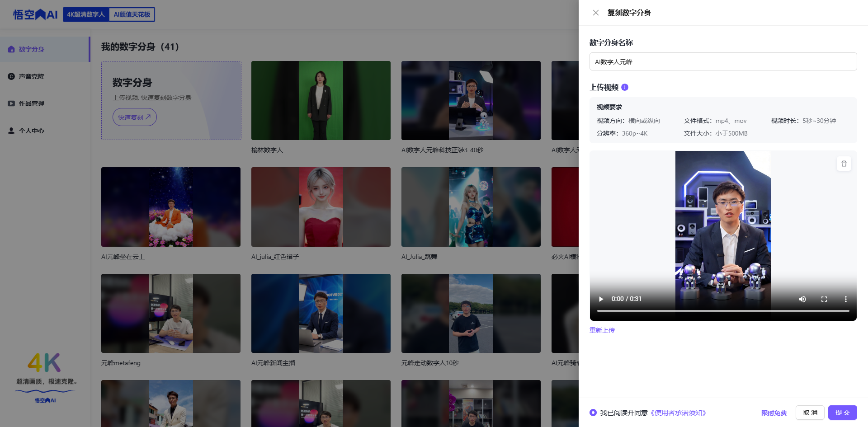Click the 提交 button
Viewport: 868px width, 427px height.
(843, 413)
